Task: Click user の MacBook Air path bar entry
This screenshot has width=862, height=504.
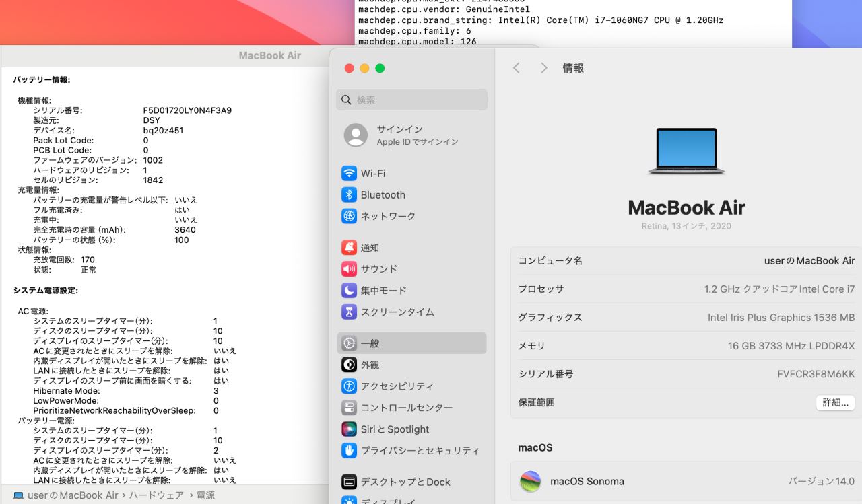Action: coord(73,495)
